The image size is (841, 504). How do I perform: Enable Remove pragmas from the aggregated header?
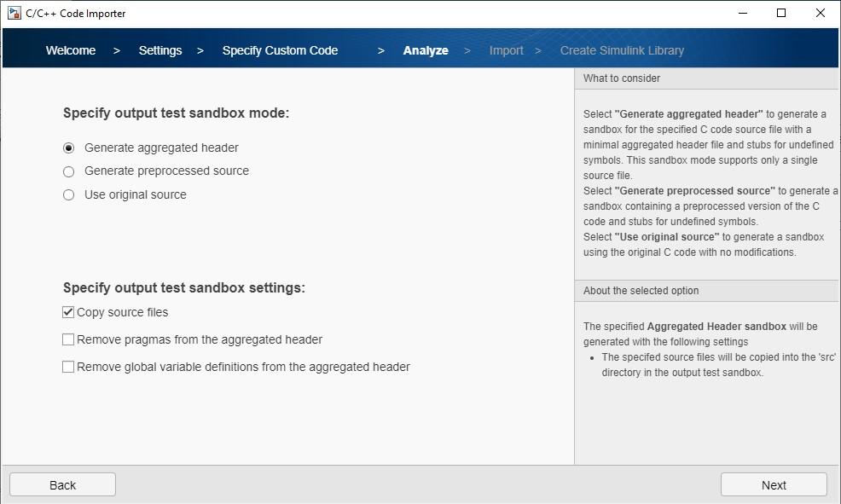(68, 339)
